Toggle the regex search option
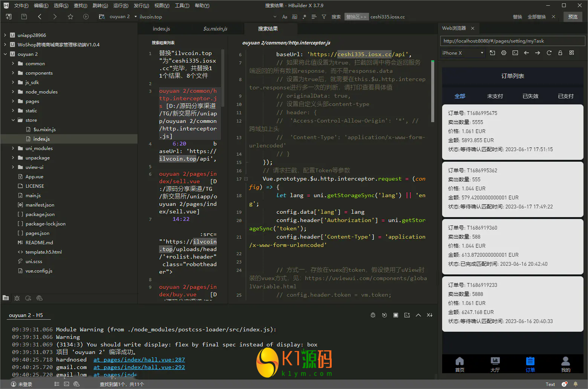This screenshot has height=389, width=588. [304, 17]
